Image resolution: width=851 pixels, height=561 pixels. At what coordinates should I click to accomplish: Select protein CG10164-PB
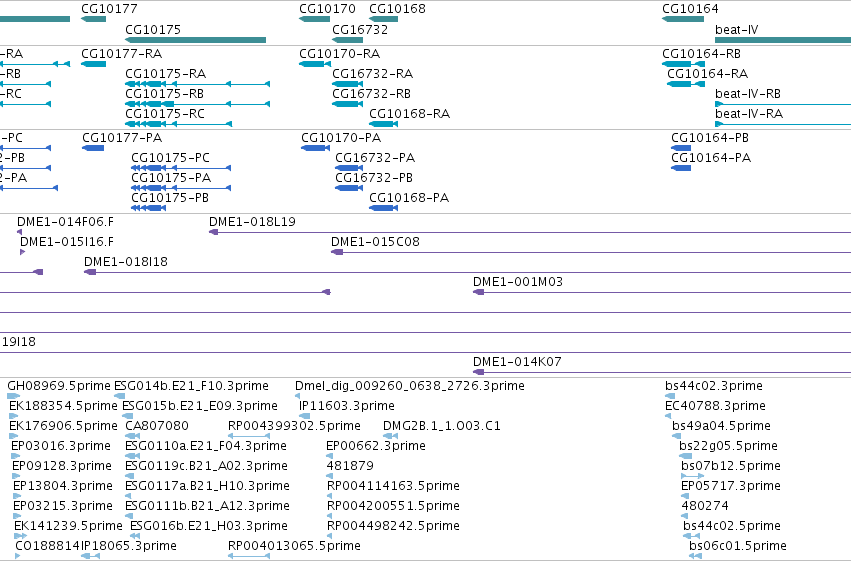click(681, 148)
